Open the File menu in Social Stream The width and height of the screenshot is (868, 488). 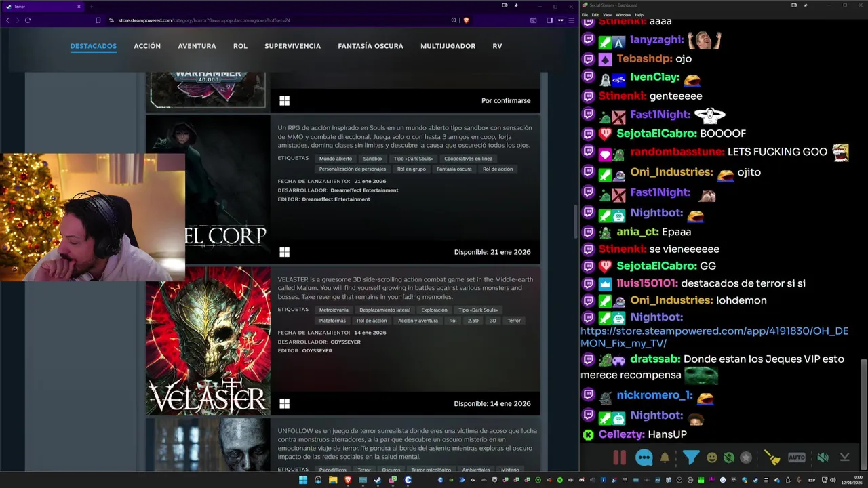pos(585,14)
